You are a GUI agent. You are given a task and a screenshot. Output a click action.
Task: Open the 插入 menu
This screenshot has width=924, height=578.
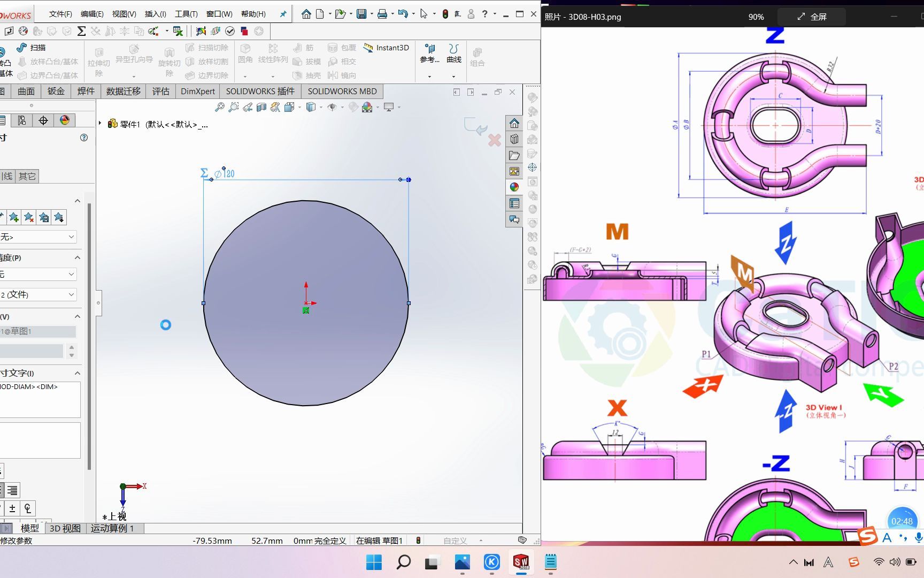[x=155, y=14]
